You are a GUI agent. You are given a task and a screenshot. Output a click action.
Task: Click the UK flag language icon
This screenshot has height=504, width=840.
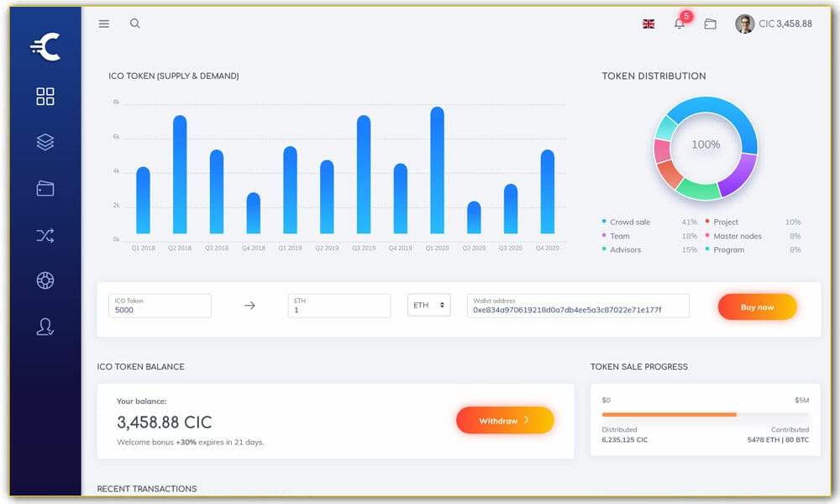tap(648, 24)
